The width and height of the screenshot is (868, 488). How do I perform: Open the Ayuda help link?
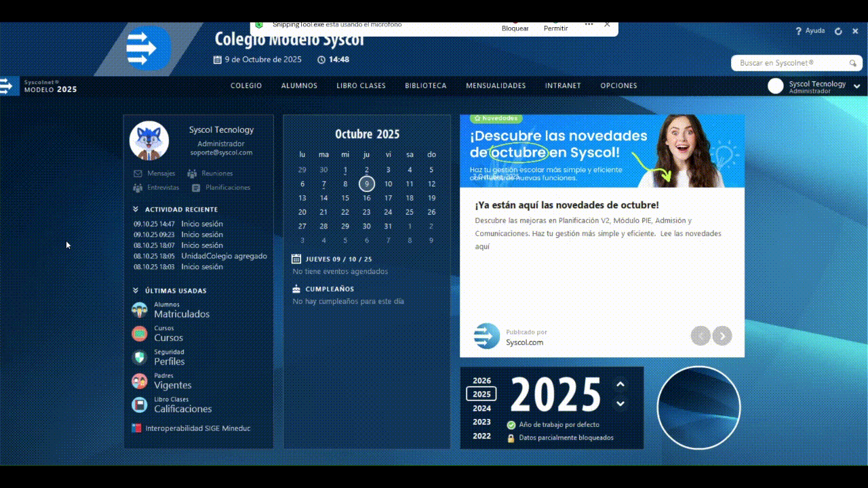click(x=810, y=31)
